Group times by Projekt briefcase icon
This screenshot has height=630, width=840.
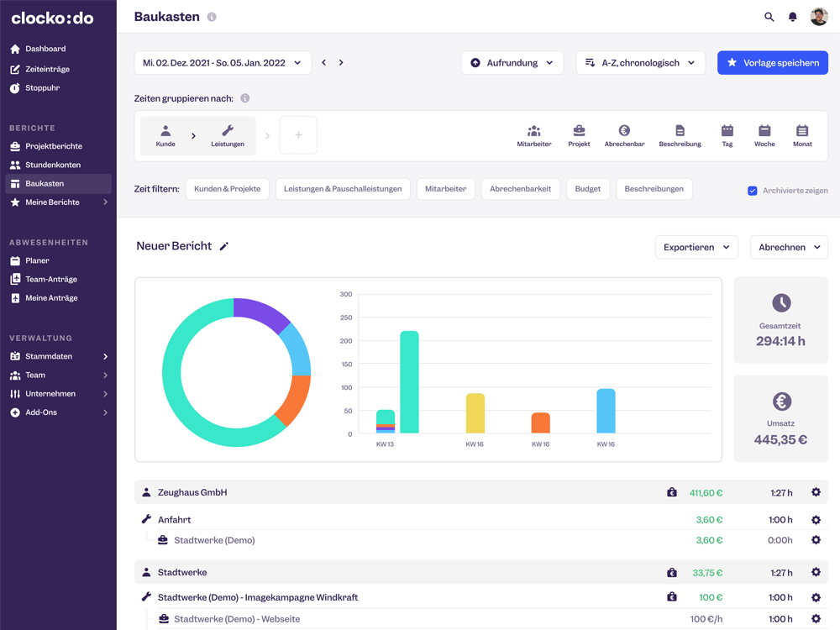[x=579, y=131]
